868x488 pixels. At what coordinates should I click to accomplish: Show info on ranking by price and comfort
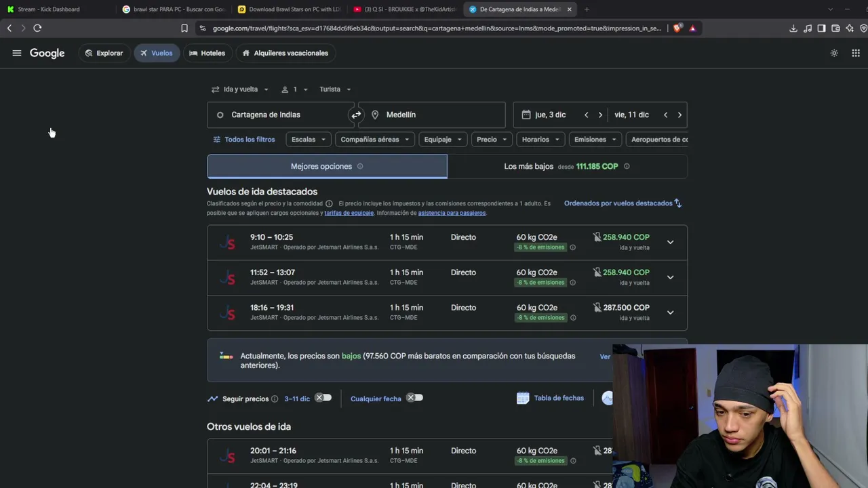329,203
